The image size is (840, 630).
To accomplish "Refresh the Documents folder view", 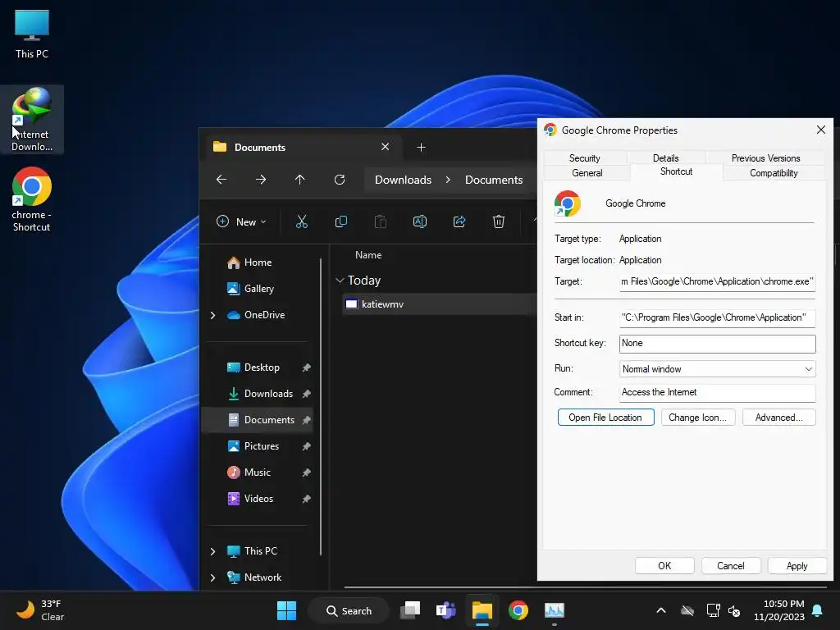I will click(x=340, y=180).
